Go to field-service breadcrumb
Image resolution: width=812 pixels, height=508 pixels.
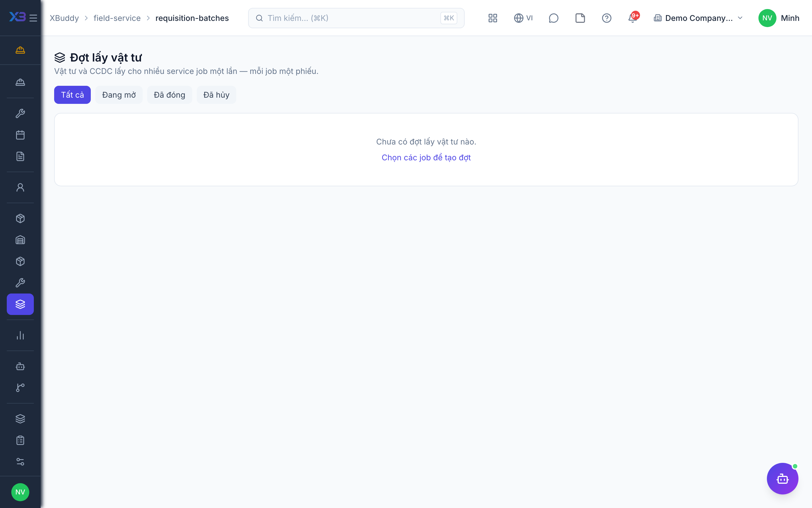click(x=117, y=18)
